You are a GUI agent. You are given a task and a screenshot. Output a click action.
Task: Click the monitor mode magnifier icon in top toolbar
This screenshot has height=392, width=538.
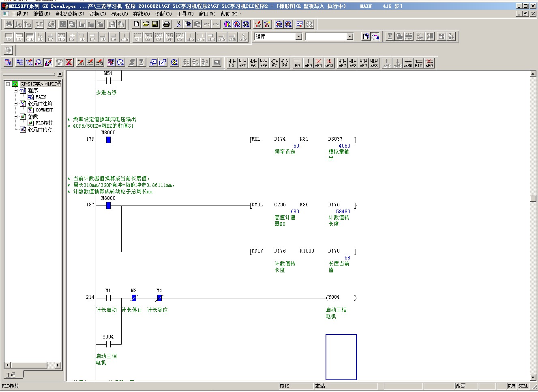pyautogui.click(x=279, y=24)
